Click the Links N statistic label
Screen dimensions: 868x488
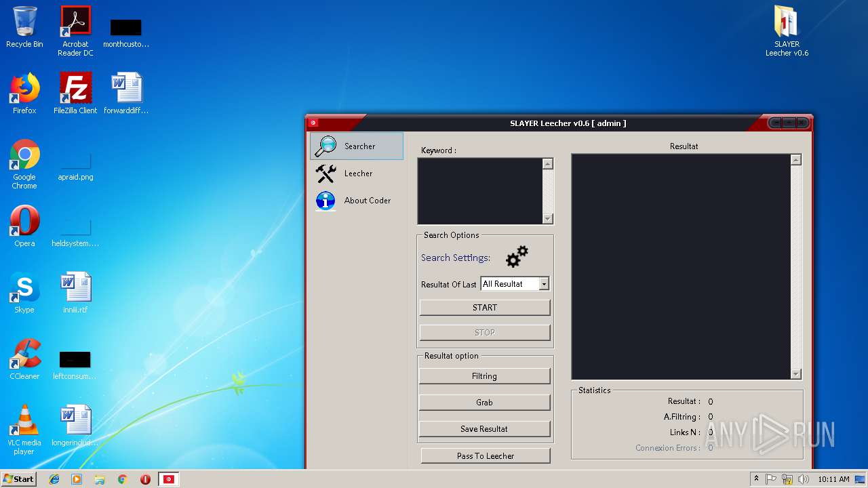tap(685, 432)
